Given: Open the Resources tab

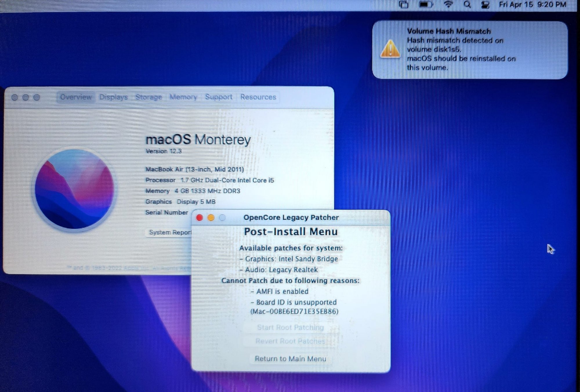Looking at the screenshot, I should pyautogui.click(x=258, y=97).
